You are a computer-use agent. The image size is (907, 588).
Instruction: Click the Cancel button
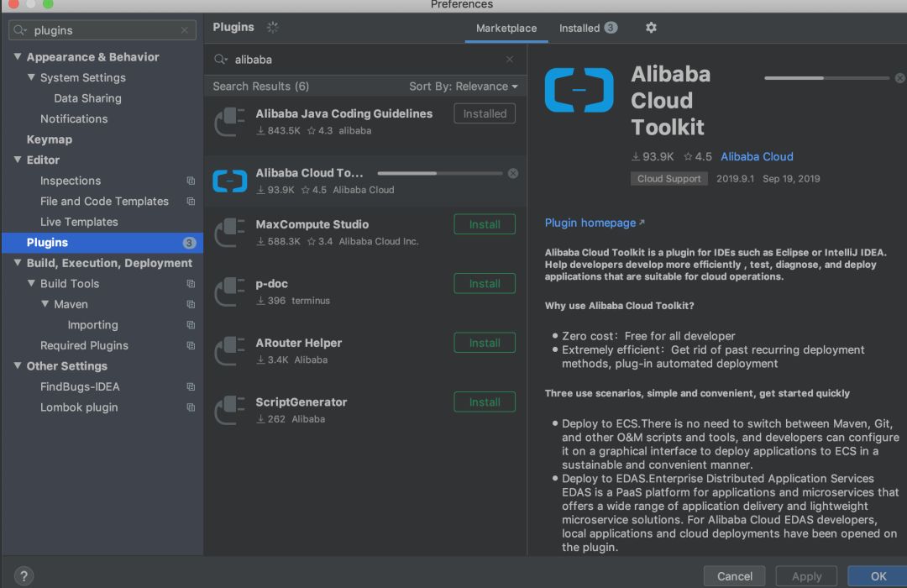tap(735, 576)
